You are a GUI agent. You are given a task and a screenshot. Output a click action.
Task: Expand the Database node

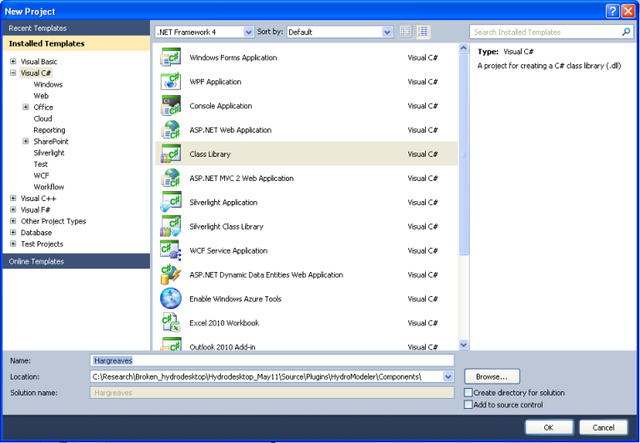(13, 233)
